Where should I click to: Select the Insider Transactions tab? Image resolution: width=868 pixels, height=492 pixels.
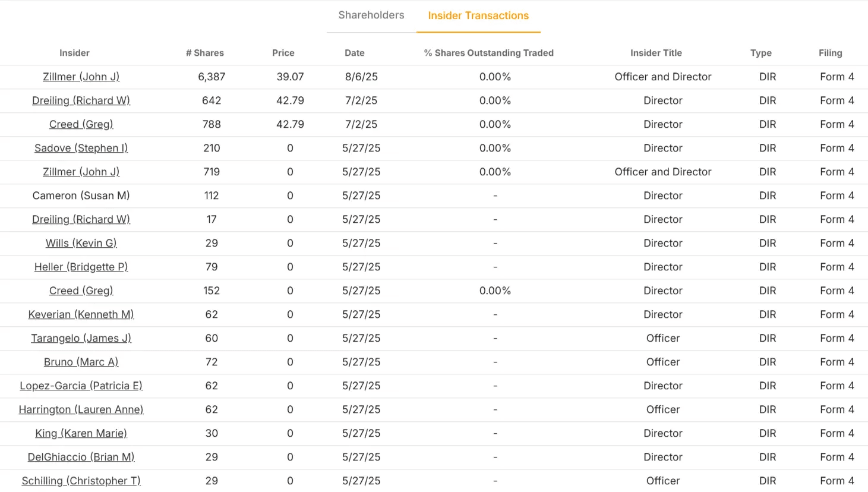[x=478, y=16]
